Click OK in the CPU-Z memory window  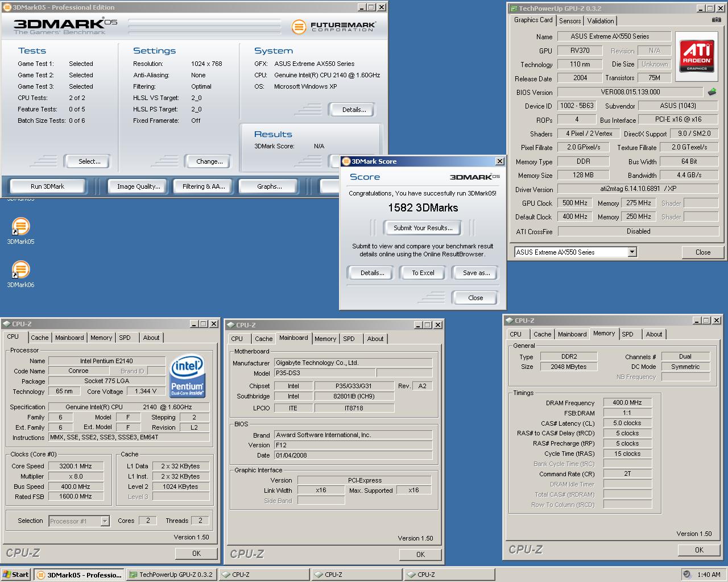click(x=699, y=550)
